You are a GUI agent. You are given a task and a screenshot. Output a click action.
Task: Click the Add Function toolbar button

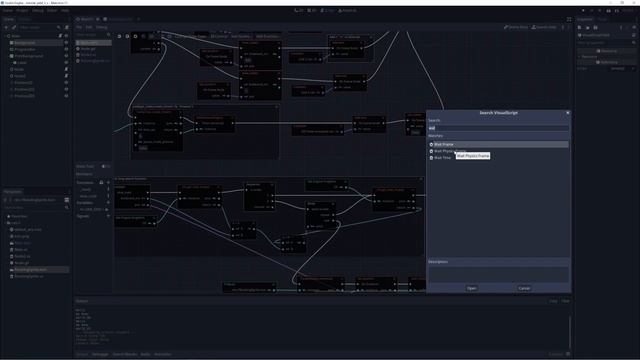[x=267, y=36]
